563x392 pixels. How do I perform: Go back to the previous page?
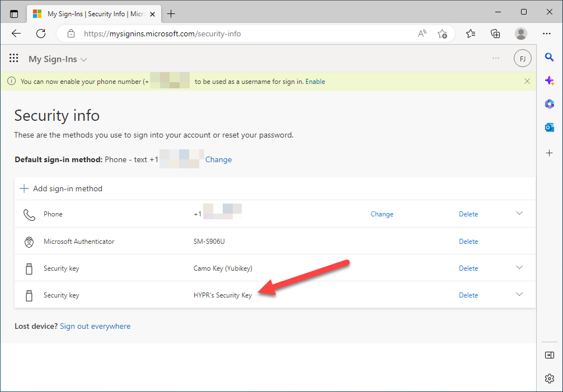point(16,34)
